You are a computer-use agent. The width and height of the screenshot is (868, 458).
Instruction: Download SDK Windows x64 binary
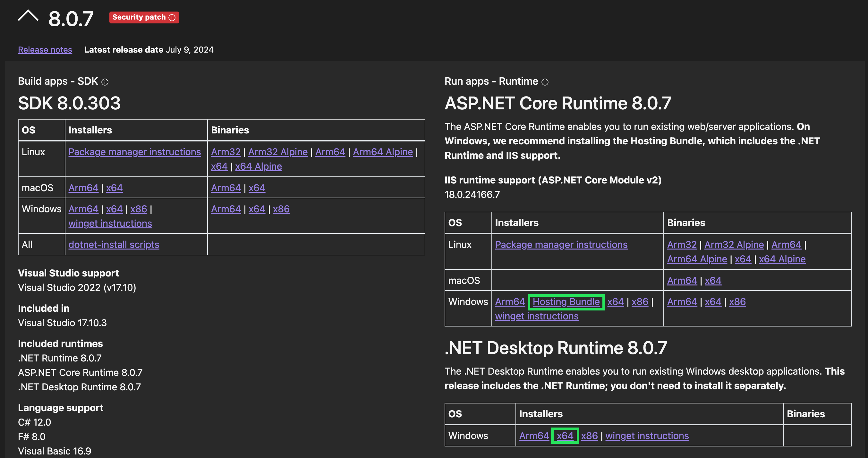(x=257, y=209)
